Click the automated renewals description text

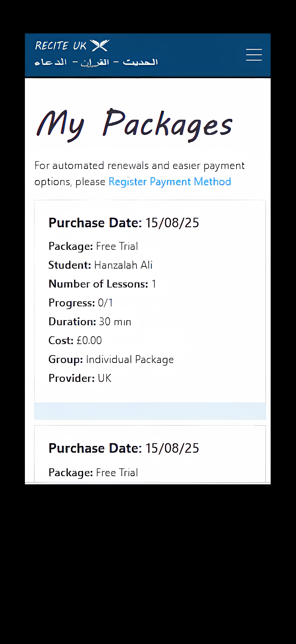(x=139, y=174)
